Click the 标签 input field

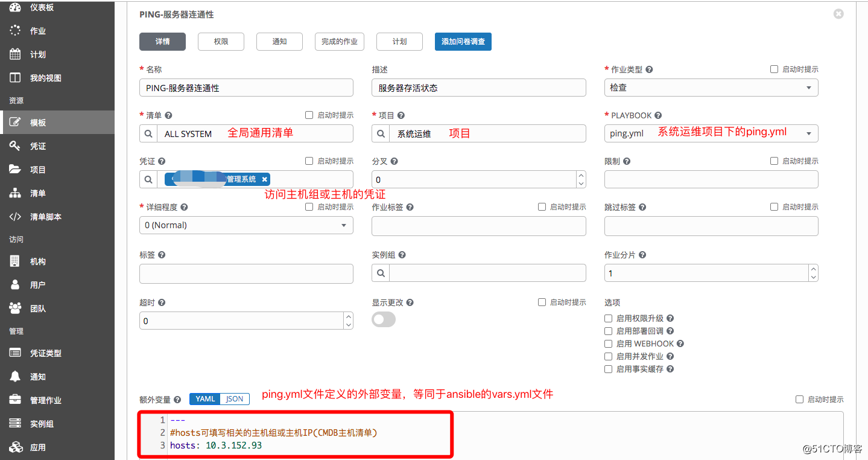(x=246, y=273)
